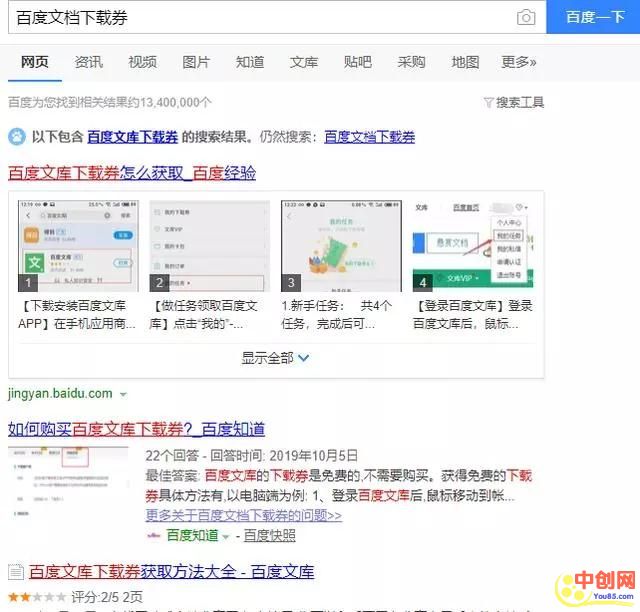Select the 贴吧 tab
This screenshot has width=640, height=612.
tap(357, 62)
